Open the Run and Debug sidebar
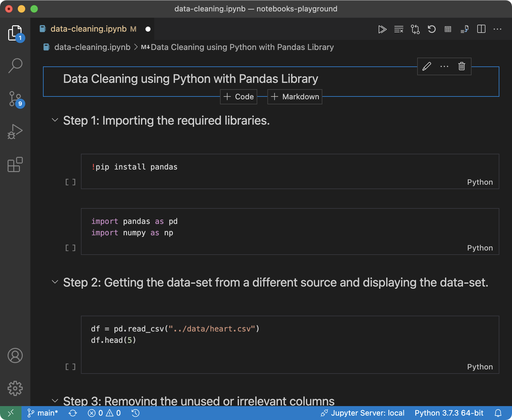The image size is (512, 420). point(15,131)
